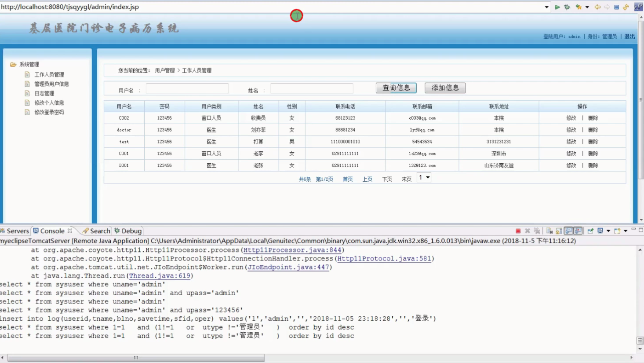Click 修改 for user C002
This screenshot has height=363, width=644.
[571, 118]
